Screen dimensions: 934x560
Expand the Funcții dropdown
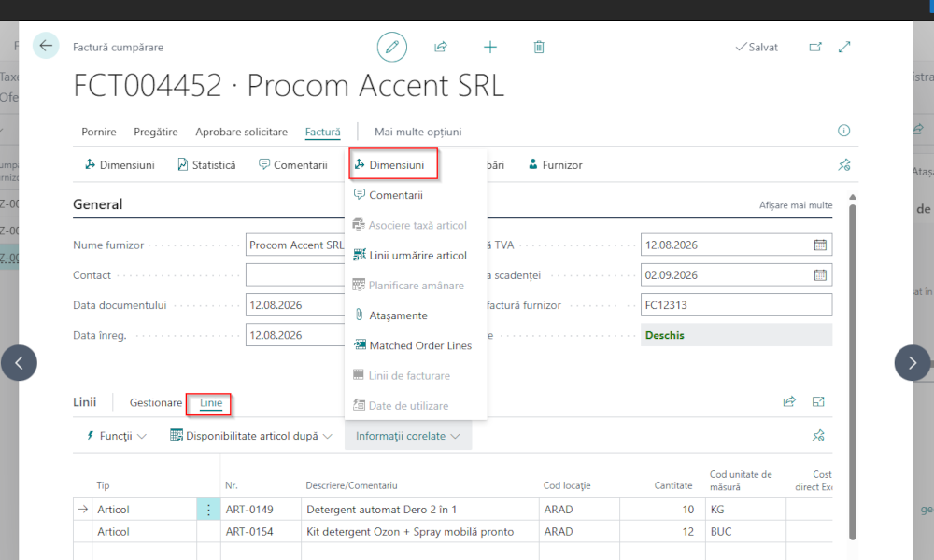coord(116,436)
